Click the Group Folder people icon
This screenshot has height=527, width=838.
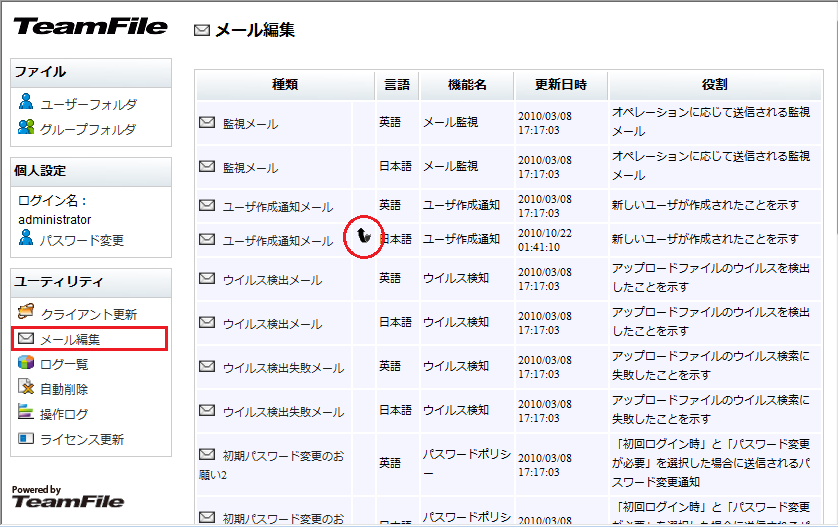coord(26,128)
